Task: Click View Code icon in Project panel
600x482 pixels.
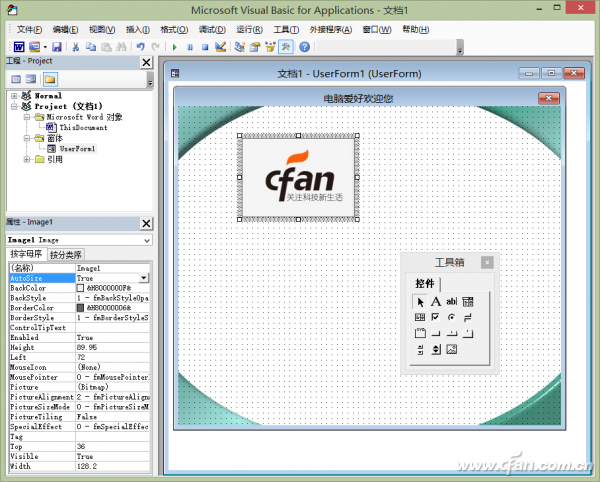Action: (x=16, y=79)
